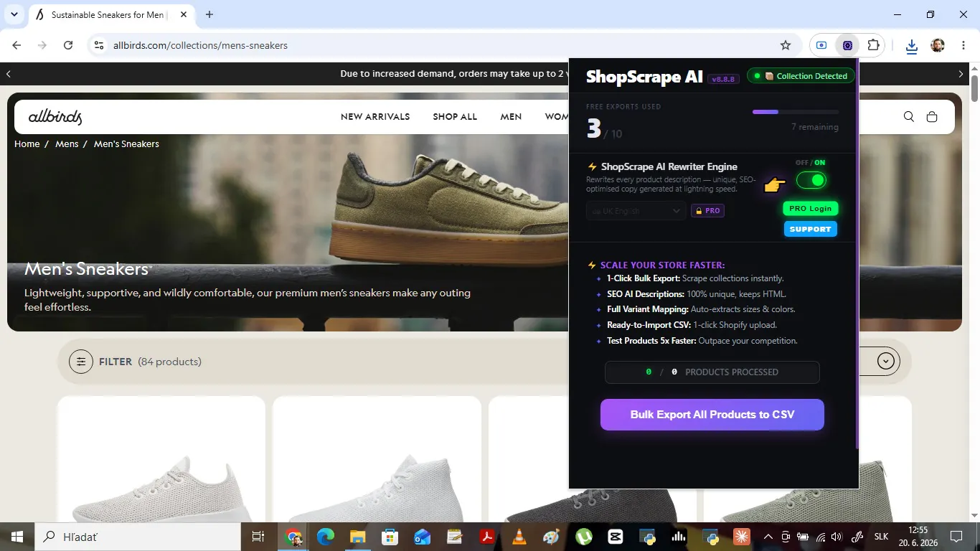This screenshot has height=551, width=980.
Task: Toggle the AI Rewriter Engine switch
Action: [811, 180]
